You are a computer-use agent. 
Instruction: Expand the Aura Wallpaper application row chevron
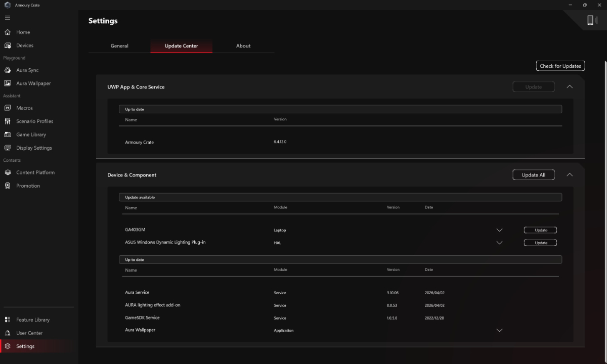click(x=499, y=331)
